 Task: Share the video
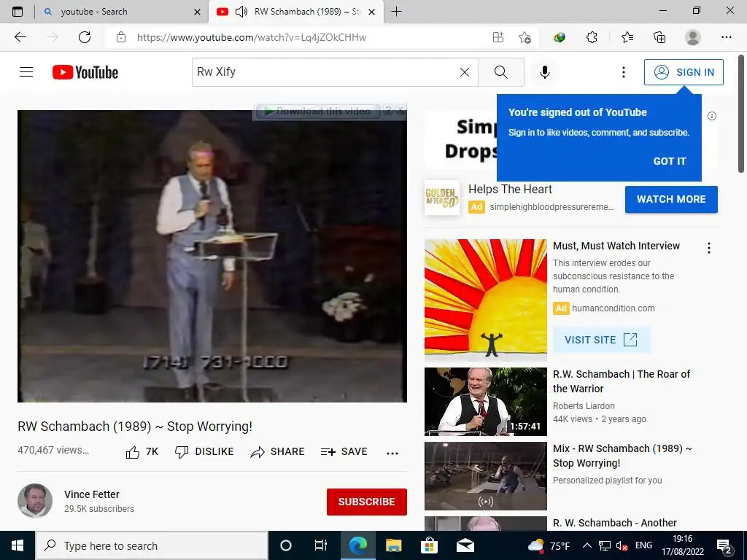(277, 452)
